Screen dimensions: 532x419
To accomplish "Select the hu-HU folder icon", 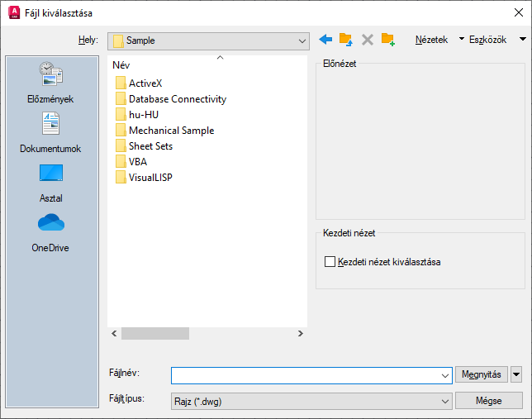I will (121, 114).
